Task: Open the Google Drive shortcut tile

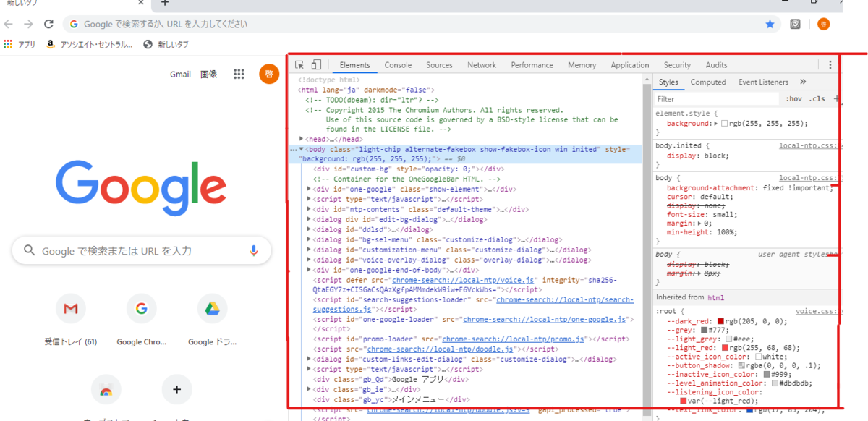Action: [212, 310]
